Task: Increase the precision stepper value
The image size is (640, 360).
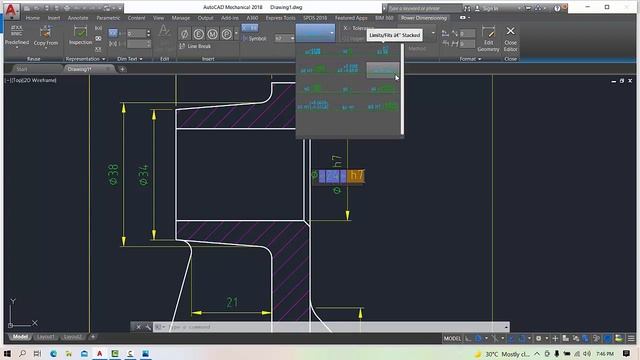Action: point(149,31)
